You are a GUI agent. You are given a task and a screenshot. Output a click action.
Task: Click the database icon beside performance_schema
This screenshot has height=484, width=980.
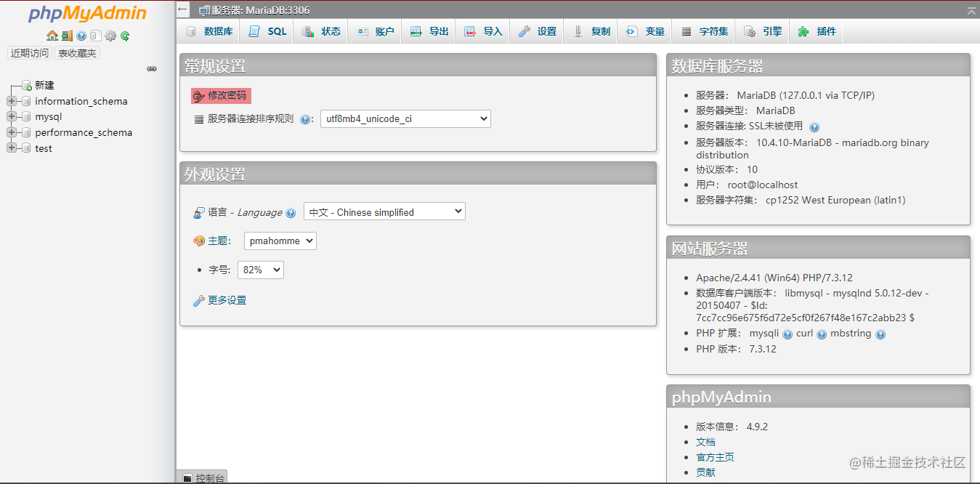coord(27,133)
